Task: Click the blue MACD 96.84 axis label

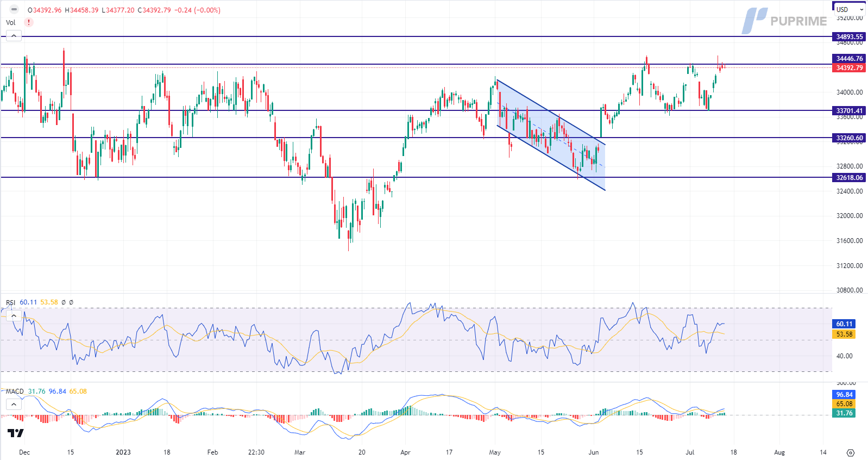Action: click(x=844, y=395)
